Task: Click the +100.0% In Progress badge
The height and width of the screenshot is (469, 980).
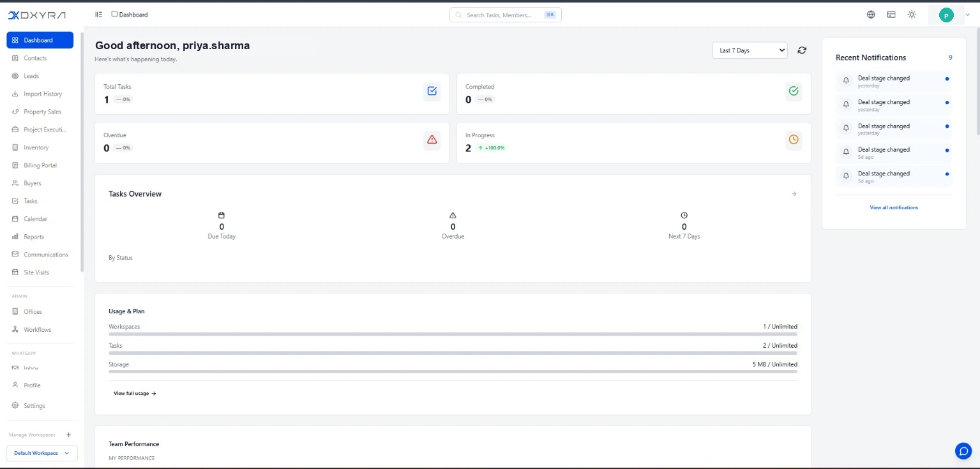Action: click(491, 148)
